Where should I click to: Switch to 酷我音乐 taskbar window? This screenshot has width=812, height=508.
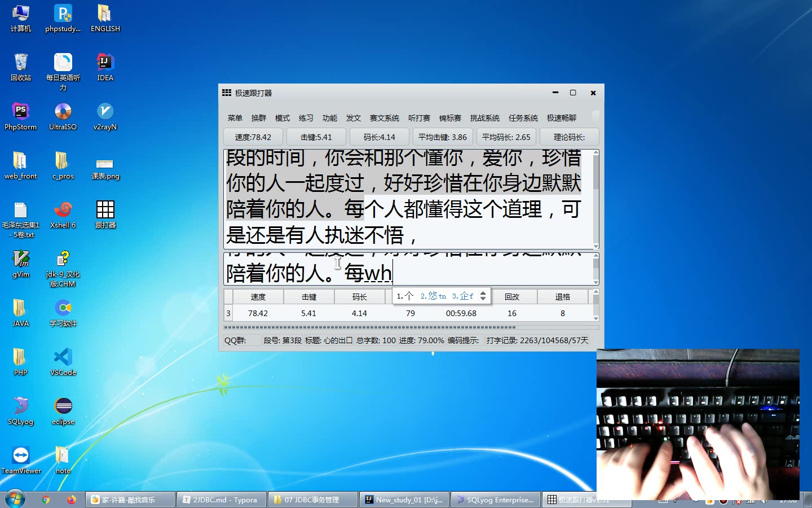coord(130,500)
